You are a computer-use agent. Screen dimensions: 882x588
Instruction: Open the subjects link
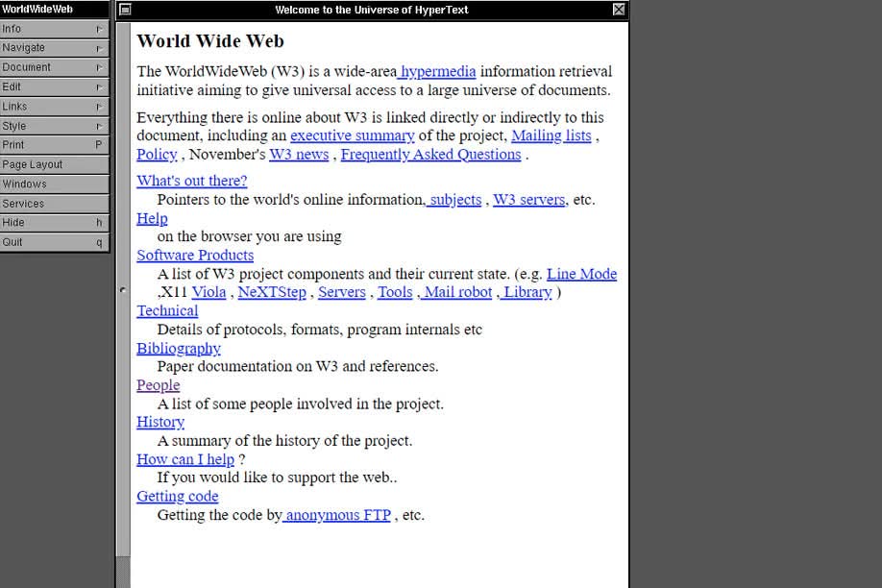(454, 200)
